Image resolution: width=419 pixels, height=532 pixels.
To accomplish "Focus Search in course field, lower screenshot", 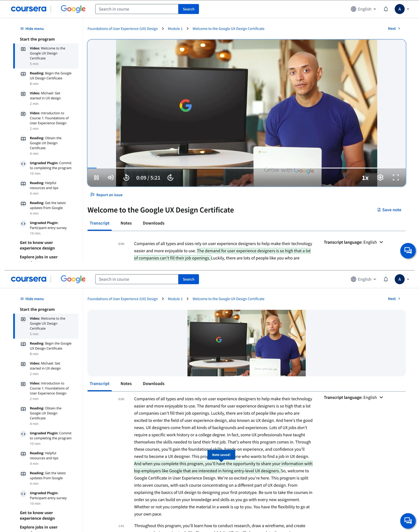I will click(x=137, y=279).
